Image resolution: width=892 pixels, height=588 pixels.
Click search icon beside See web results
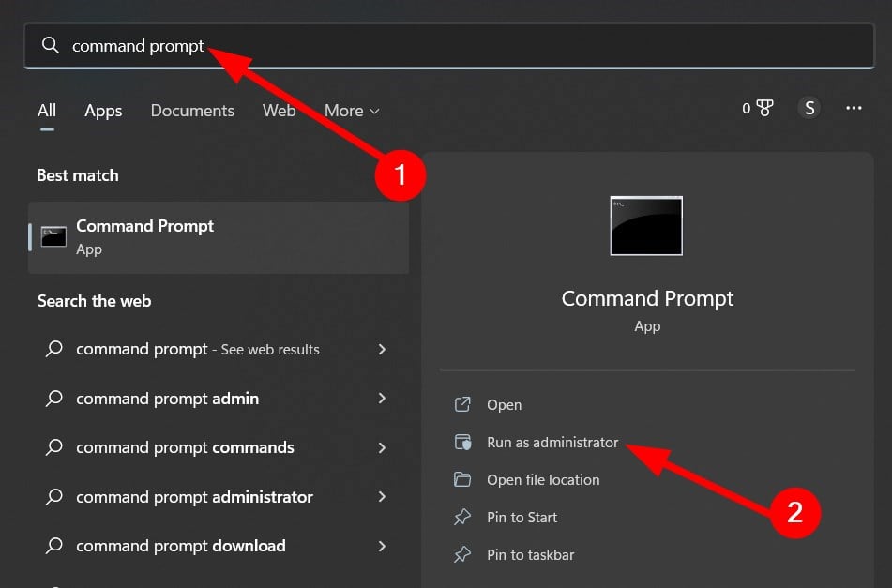(54, 348)
